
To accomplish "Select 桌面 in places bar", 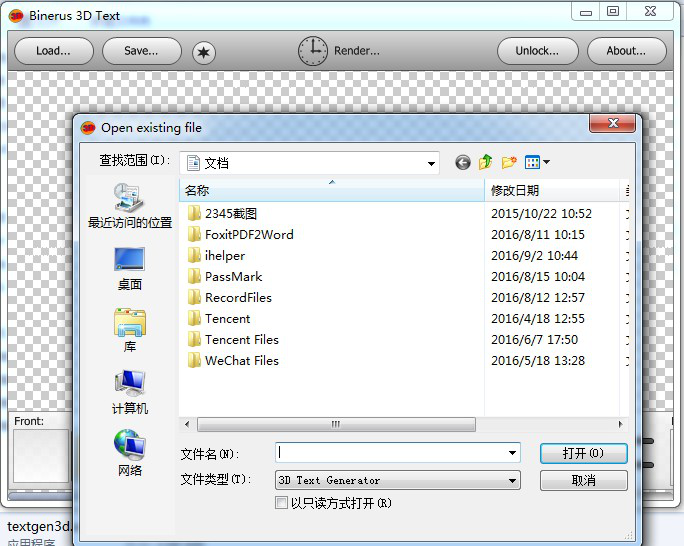I will [x=130, y=269].
